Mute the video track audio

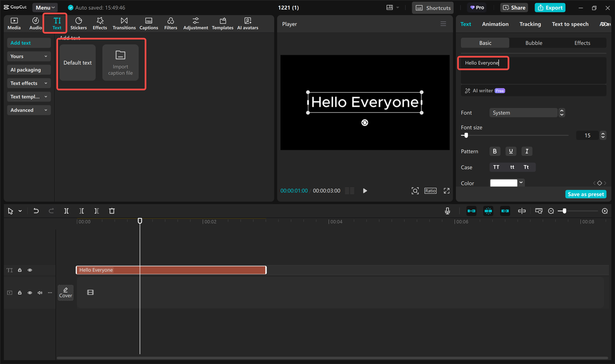click(39, 292)
